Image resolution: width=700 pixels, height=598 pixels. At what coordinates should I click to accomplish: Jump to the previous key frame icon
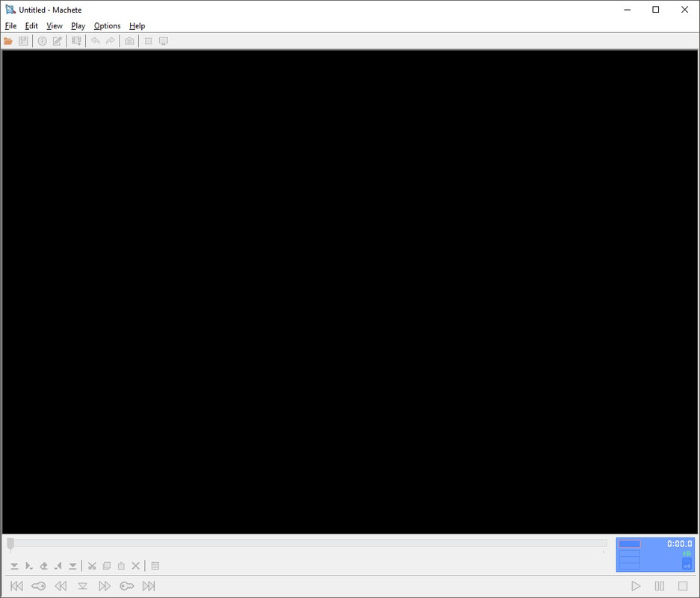pyautogui.click(x=38, y=586)
